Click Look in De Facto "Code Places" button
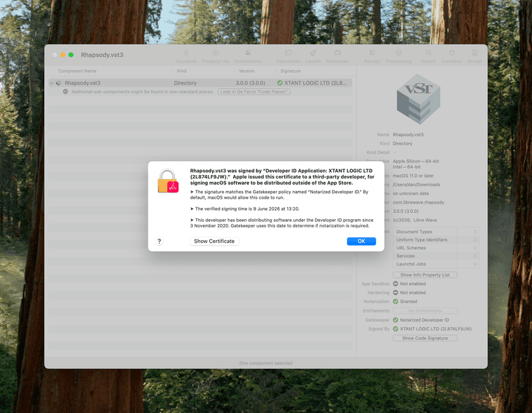The height and width of the screenshot is (413, 532). click(254, 92)
